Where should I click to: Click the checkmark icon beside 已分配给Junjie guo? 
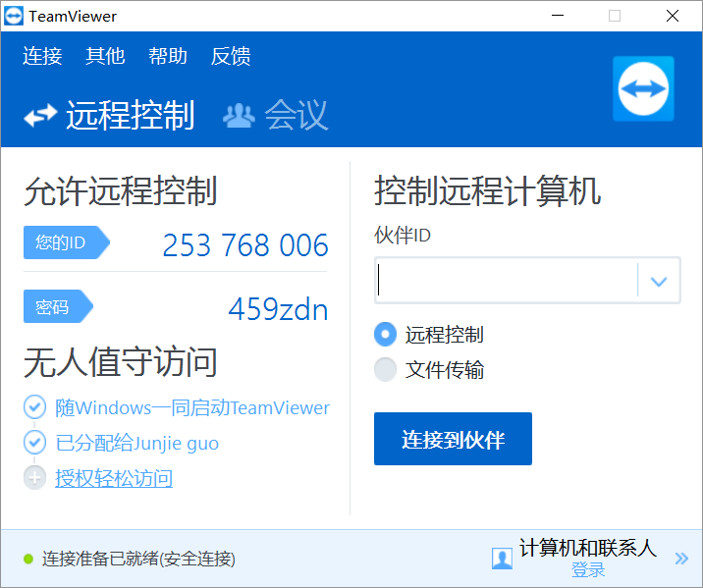click(x=34, y=443)
